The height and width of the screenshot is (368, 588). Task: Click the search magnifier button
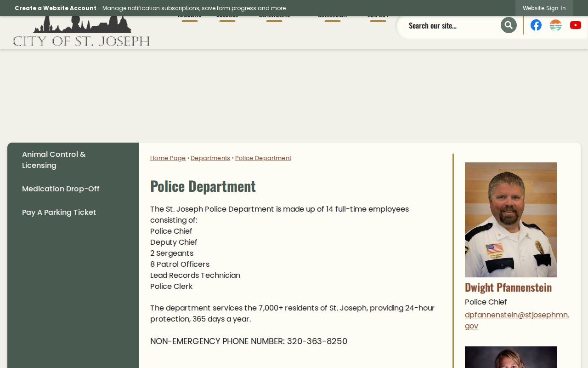[x=509, y=25]
